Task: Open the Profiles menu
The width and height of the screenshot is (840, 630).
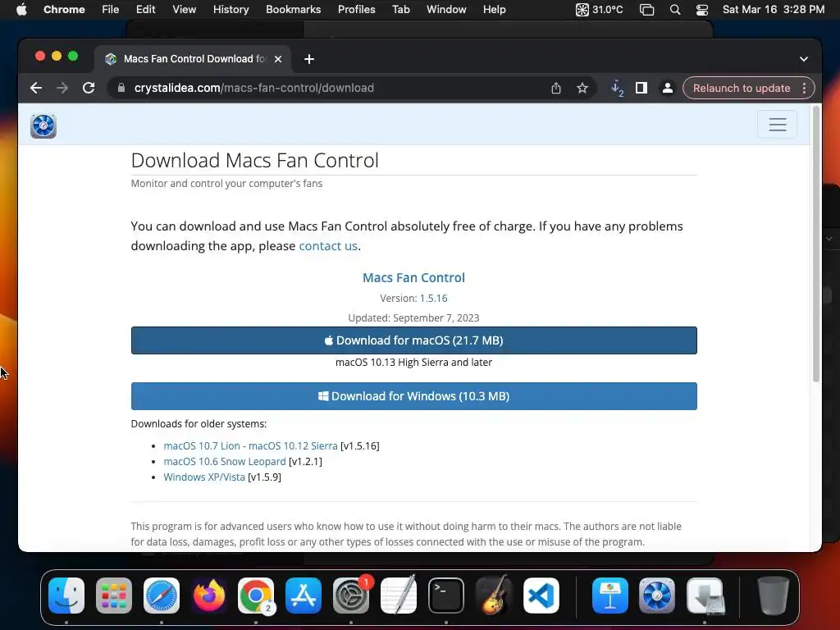Action: 356,9
